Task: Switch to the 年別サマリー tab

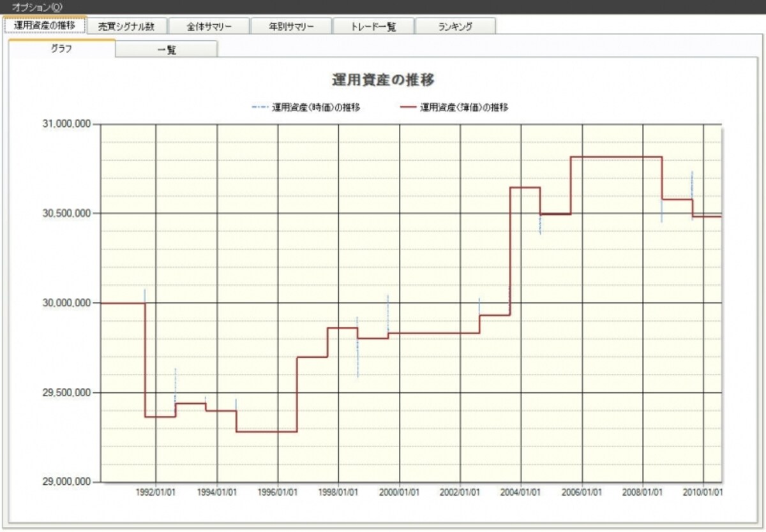Action: [x=291, y=26]
